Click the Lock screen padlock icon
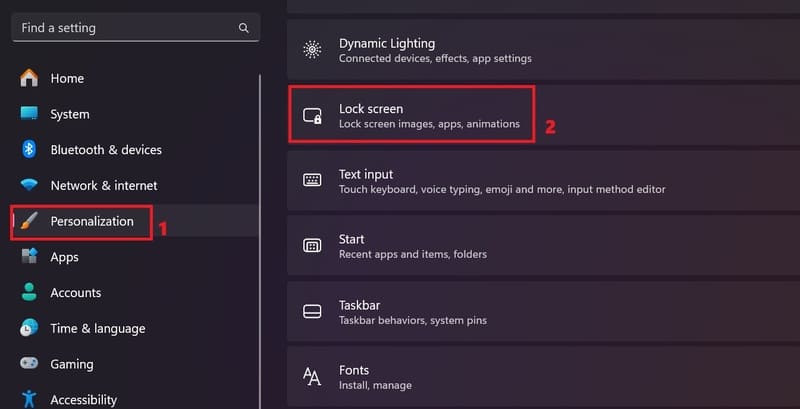 point(312,116)
